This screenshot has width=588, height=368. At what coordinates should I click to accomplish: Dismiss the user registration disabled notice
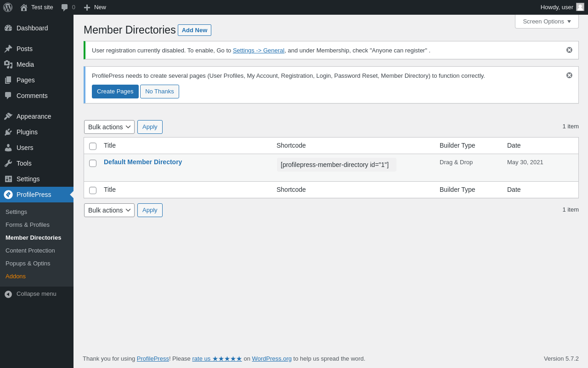point(569,50)
